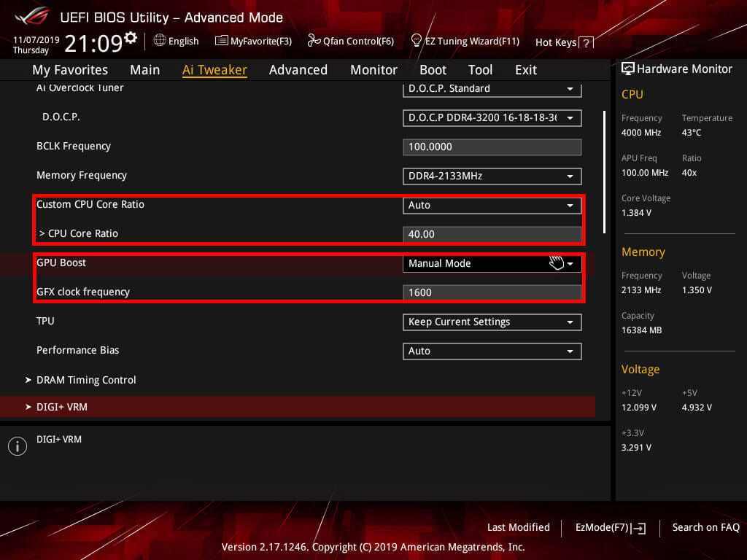Open MyFavorite(F3) menu

pos(260,41)
